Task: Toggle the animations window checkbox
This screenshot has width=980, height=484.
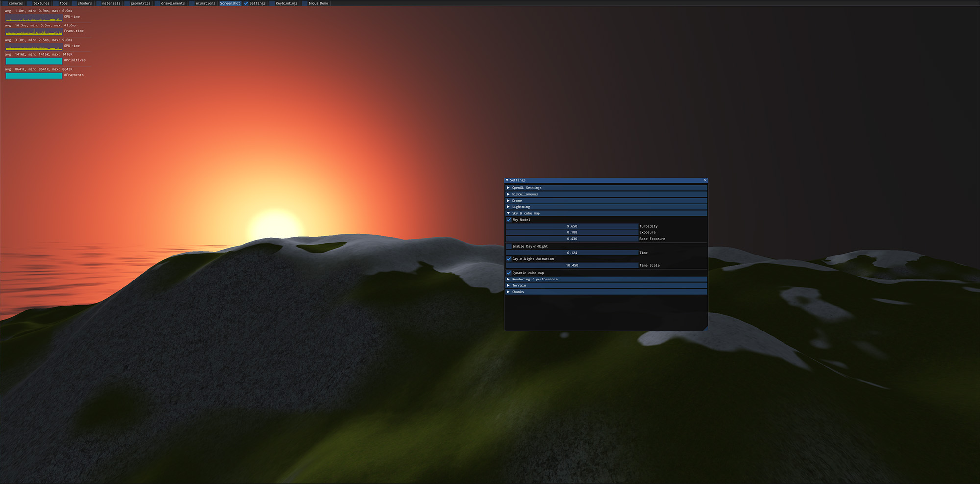Action: pos(192,3)
